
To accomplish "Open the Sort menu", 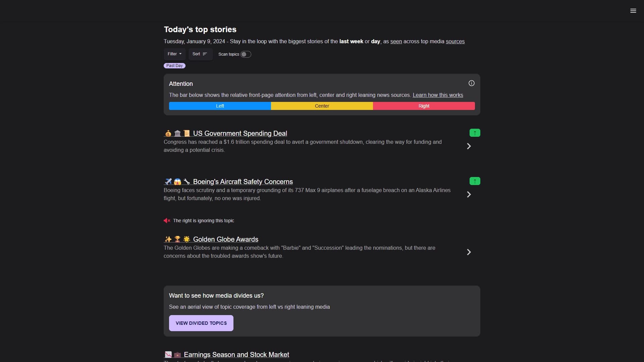I will [x=200, y=54].
